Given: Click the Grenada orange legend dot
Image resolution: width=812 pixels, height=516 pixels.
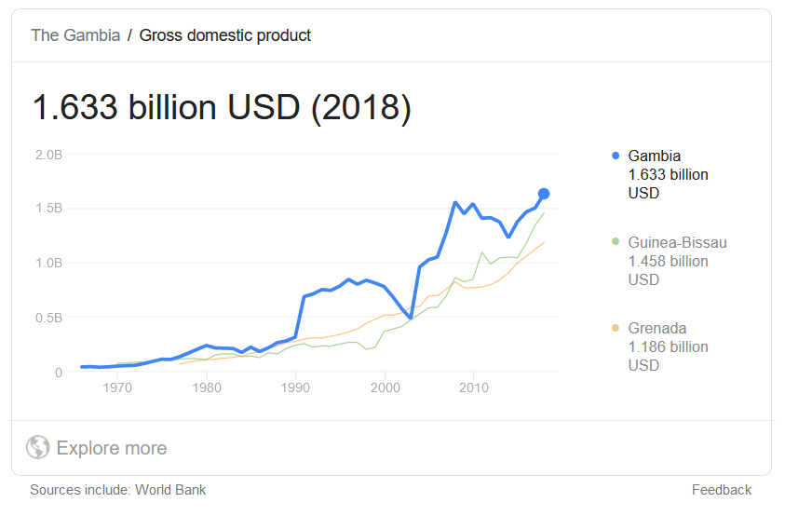Looking at the screenshot, I should click(616, 328).
